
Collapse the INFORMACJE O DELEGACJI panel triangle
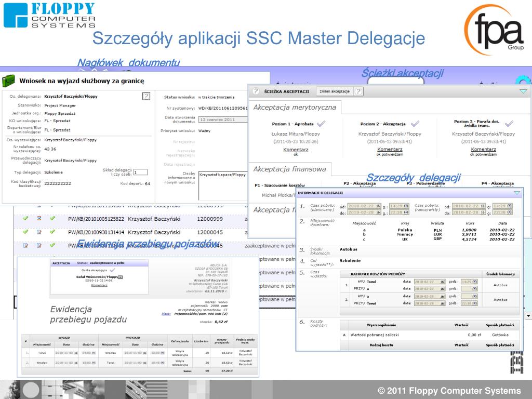tap(517, 193)
